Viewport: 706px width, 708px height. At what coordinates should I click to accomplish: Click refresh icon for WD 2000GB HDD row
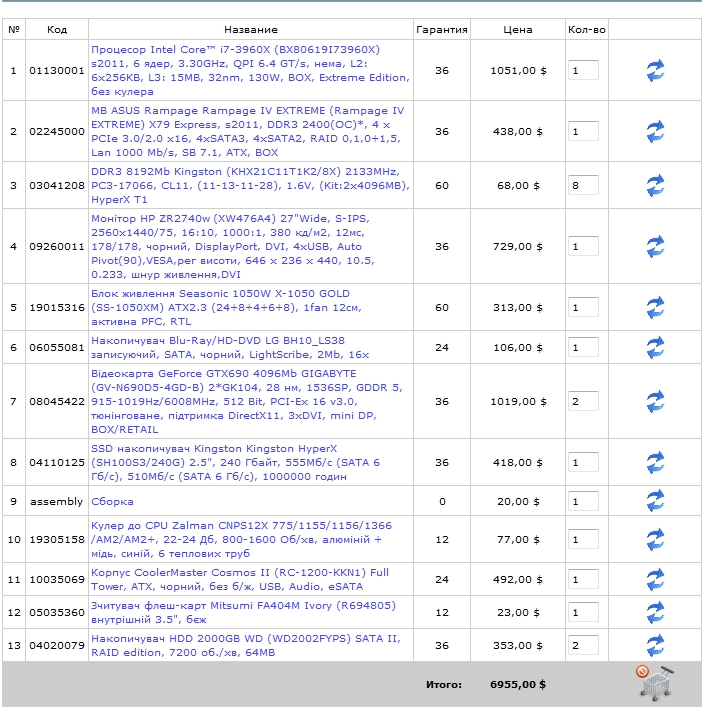click(655, 646)
